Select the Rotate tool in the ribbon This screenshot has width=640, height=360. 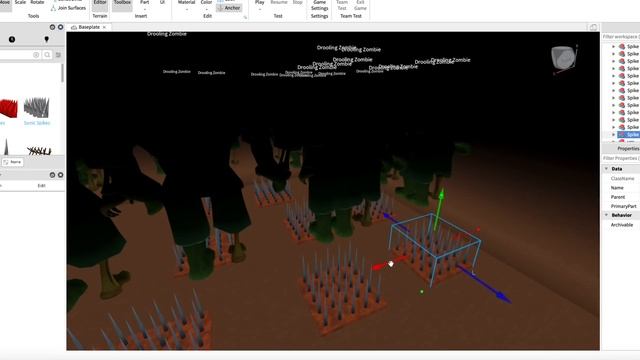pyautogui.click(x=37, y=2)
